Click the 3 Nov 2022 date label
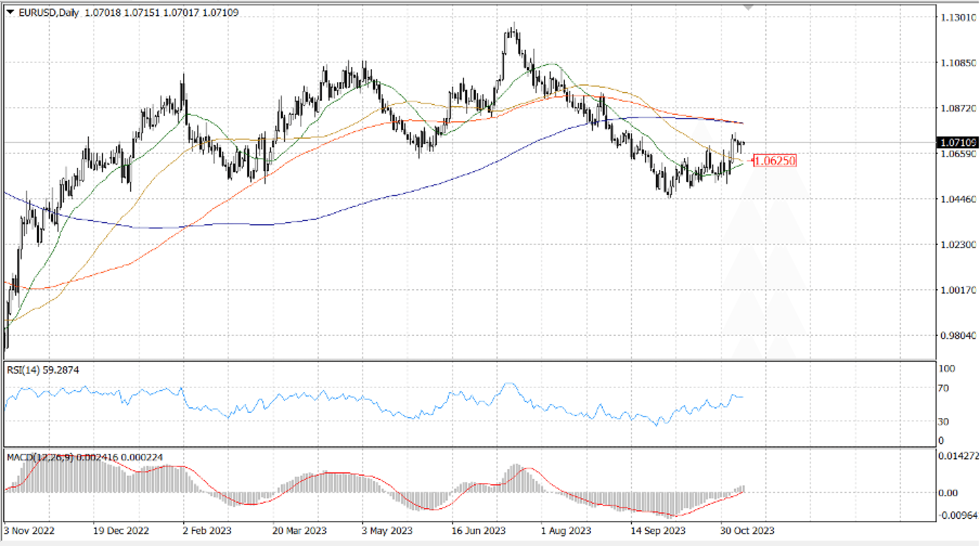 tap(29, 530)
